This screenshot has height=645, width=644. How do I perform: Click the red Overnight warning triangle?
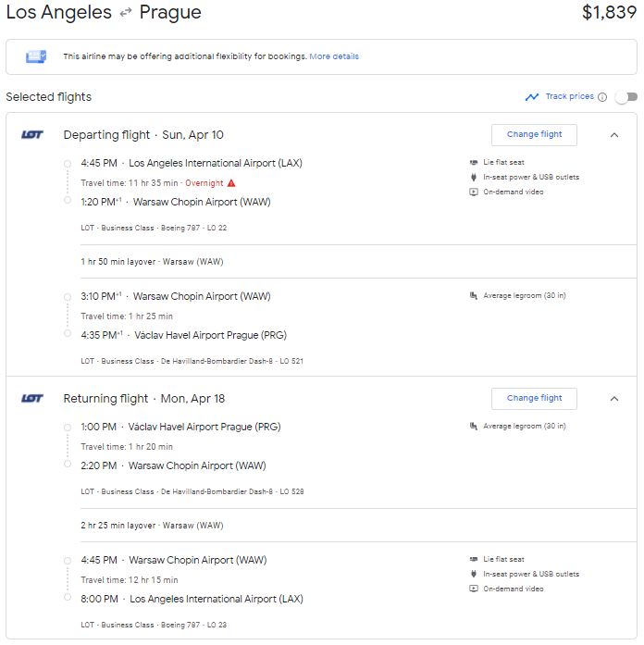(231, 183)
